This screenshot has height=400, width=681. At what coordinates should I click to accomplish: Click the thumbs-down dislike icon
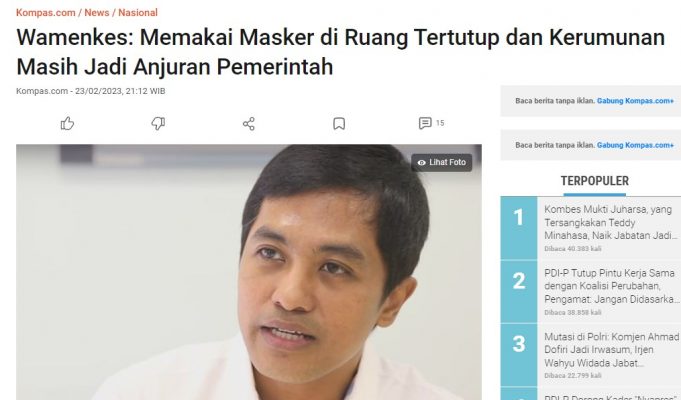pos(158,124)
